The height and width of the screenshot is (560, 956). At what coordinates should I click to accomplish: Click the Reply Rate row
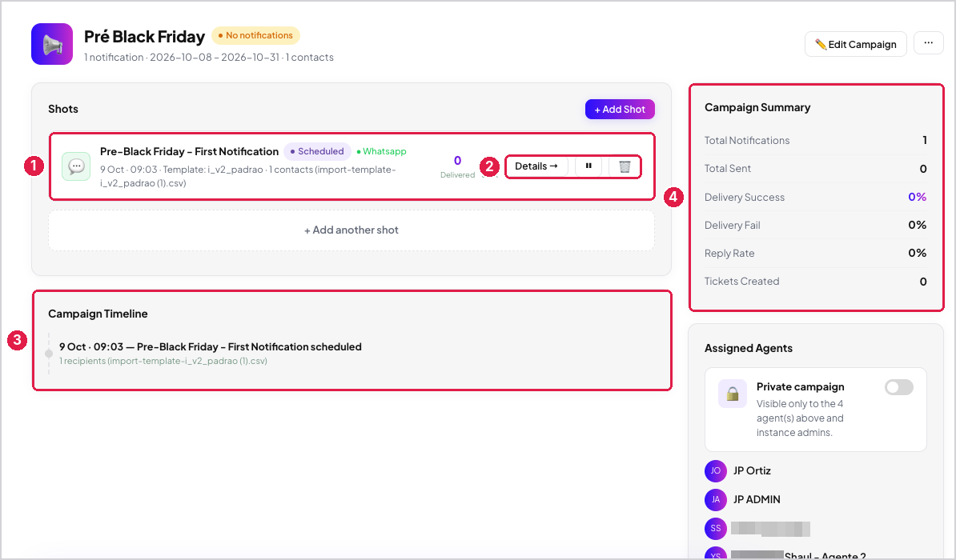(815, 253)
